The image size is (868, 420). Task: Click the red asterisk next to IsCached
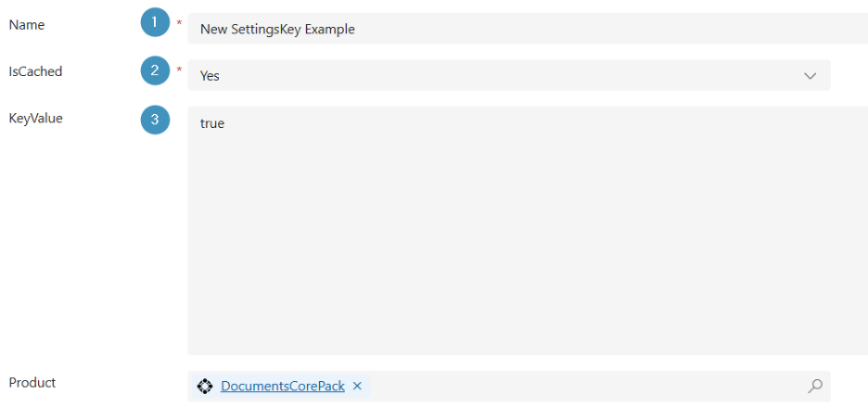click(179, 70)
